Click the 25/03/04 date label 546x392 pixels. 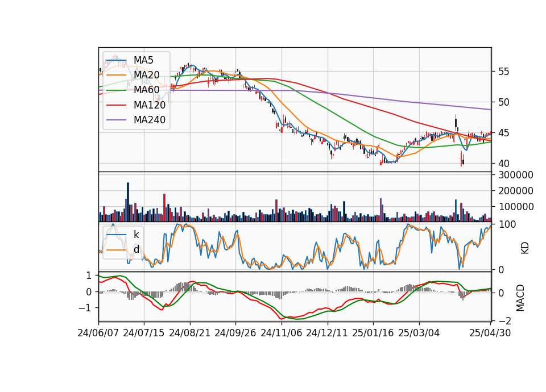(419, 333)
